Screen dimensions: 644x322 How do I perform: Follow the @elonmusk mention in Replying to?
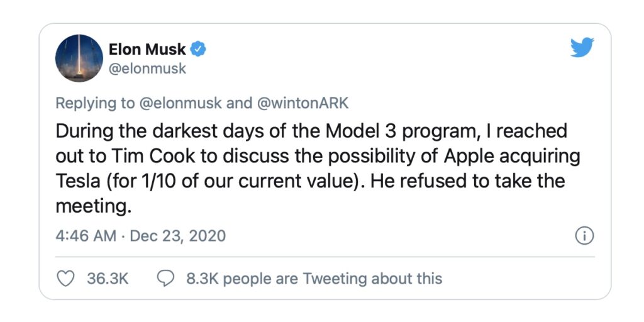click(182, 103)
